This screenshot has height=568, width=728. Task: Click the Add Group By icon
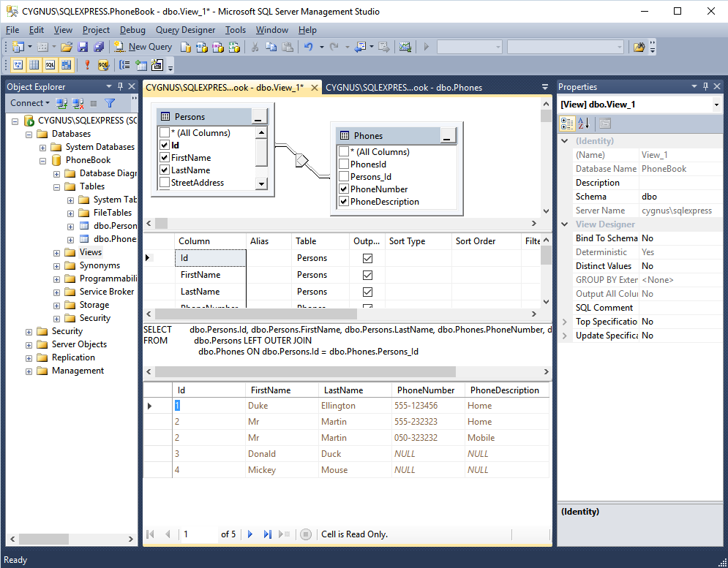click(x=124, y=65)
